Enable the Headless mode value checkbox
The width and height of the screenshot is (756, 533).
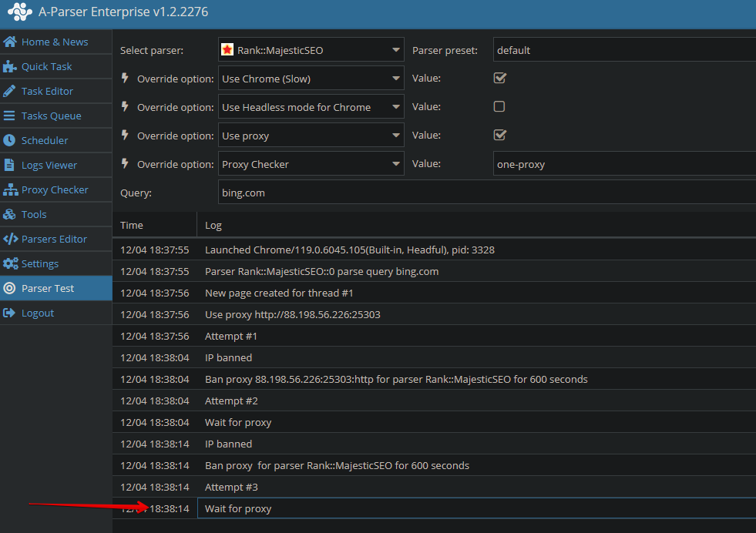(x=499, y=107)
